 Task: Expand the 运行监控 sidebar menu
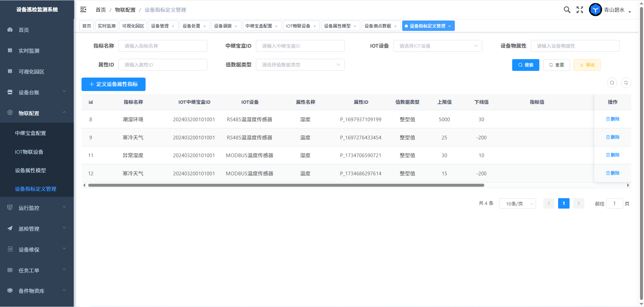[x=37, y=208]
